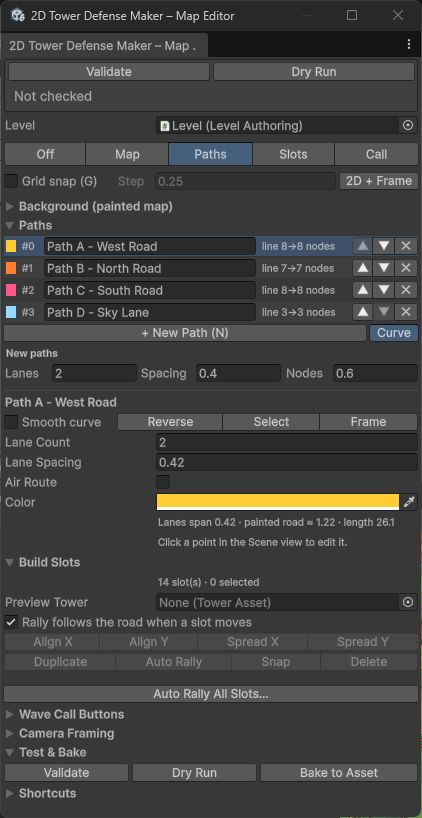Click the Level (Level Authoring) object field
The height and width of the screenshot is (818, 422).
(x=278, y=126)
